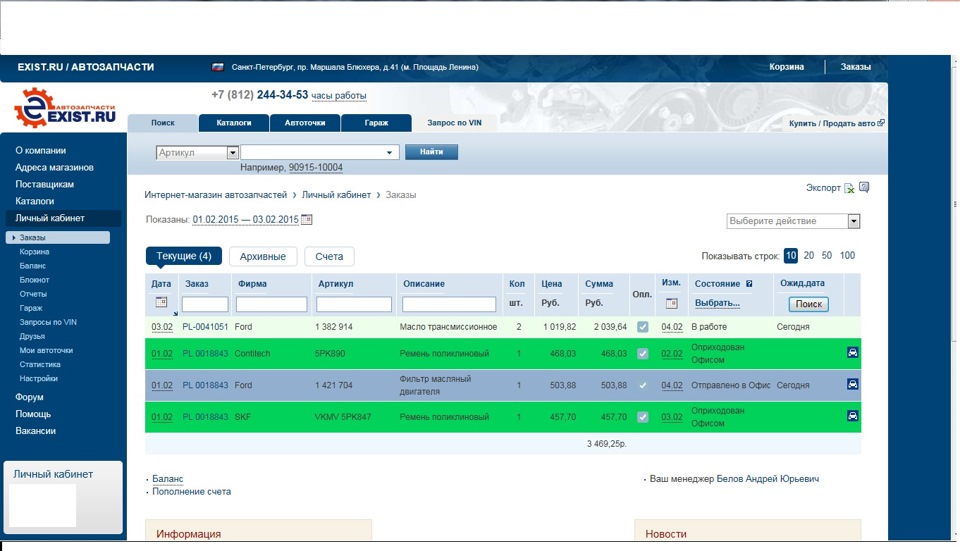Open О компании in sidebar

(40, 150)
